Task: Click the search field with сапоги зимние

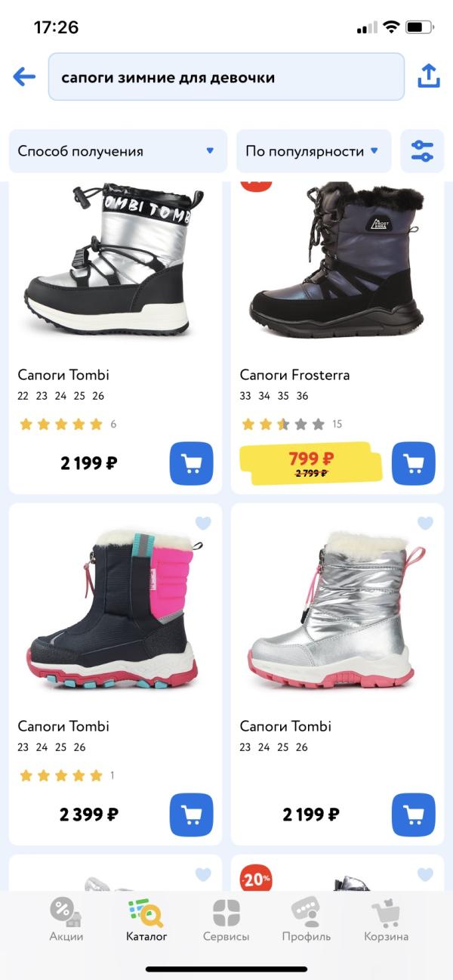Action: coord(226,77)
